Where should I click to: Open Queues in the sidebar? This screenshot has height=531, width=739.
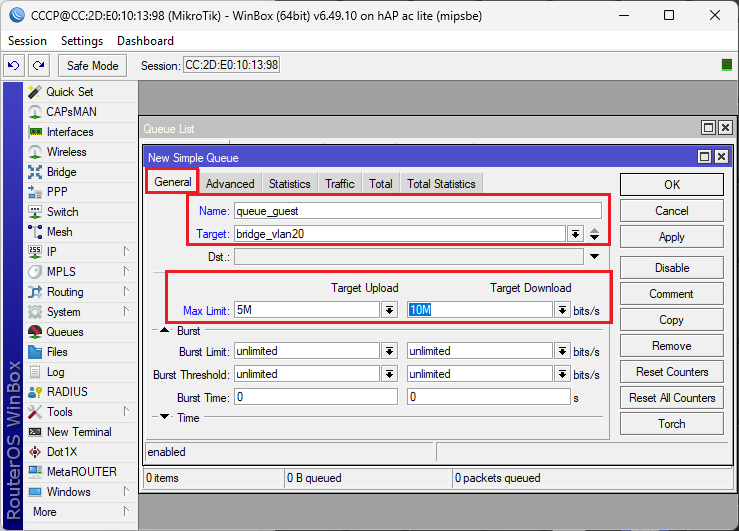tap(81, 332)
